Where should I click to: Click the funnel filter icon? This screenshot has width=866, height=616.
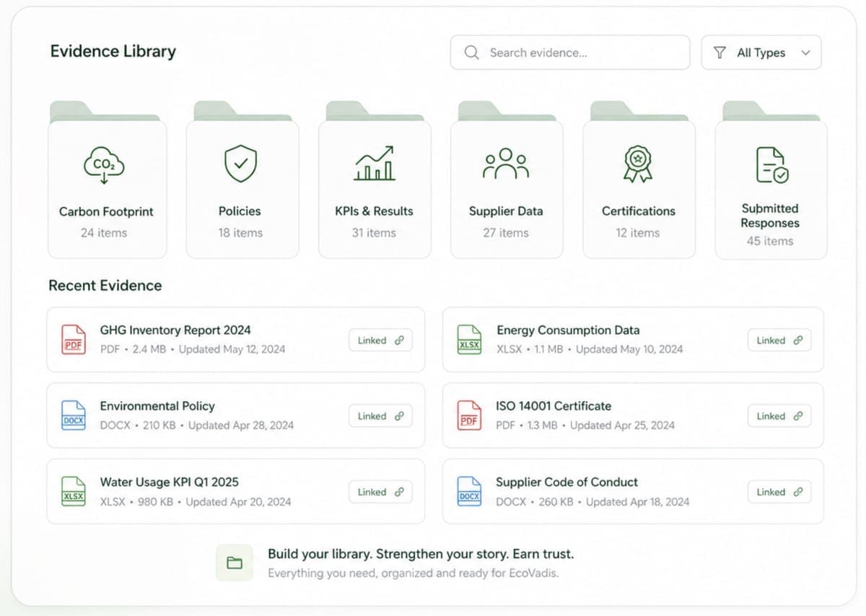[720, 53]
